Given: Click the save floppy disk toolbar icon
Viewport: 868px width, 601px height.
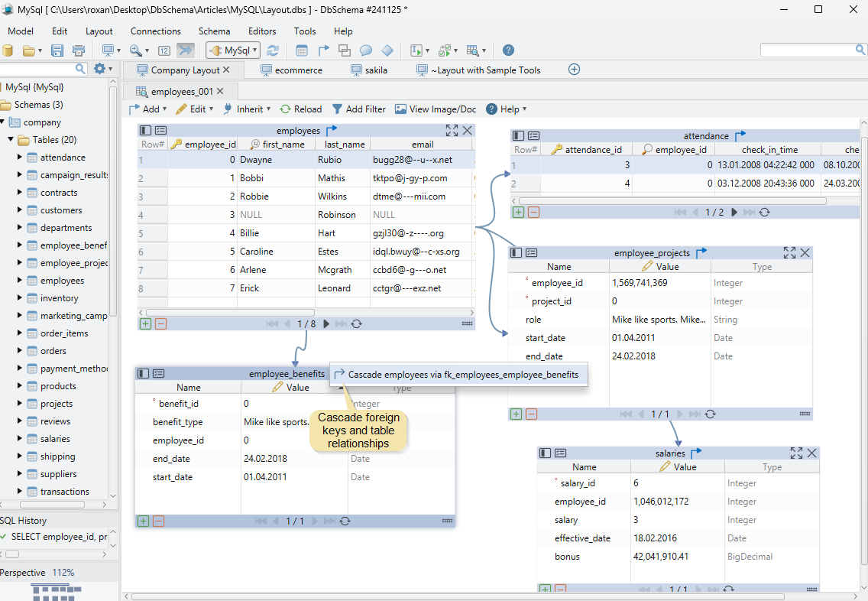Looking at the screenshot, I should tap(57, 50).
